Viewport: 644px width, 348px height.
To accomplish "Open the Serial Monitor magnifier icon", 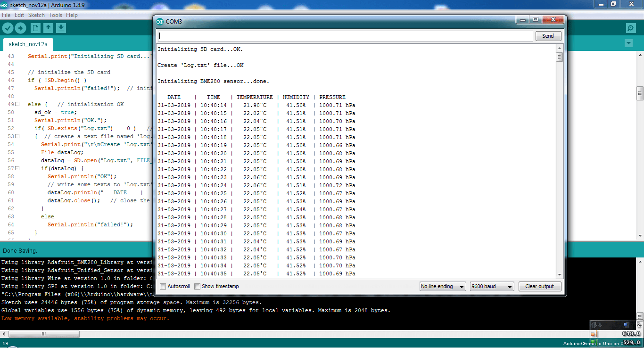I will (x=631, y=28).
